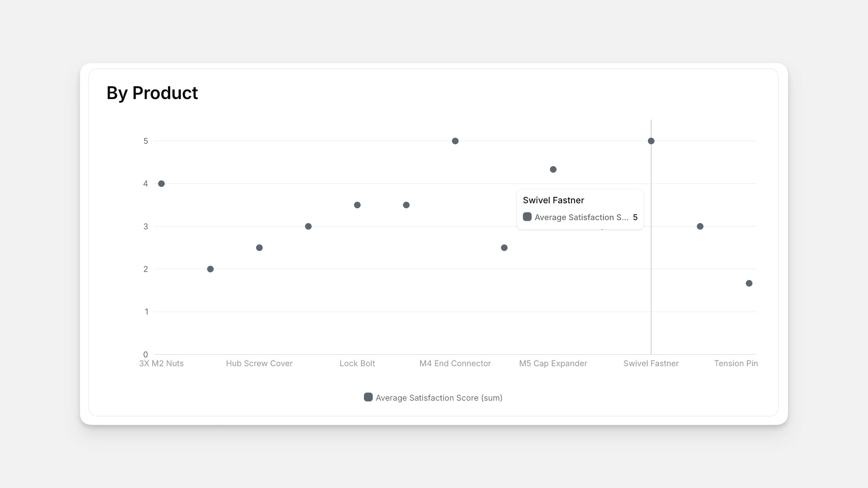This screenshot has height=488, width=868.
Task: Click the value 5 shown in the tooltip
Action: coord(635,217)
